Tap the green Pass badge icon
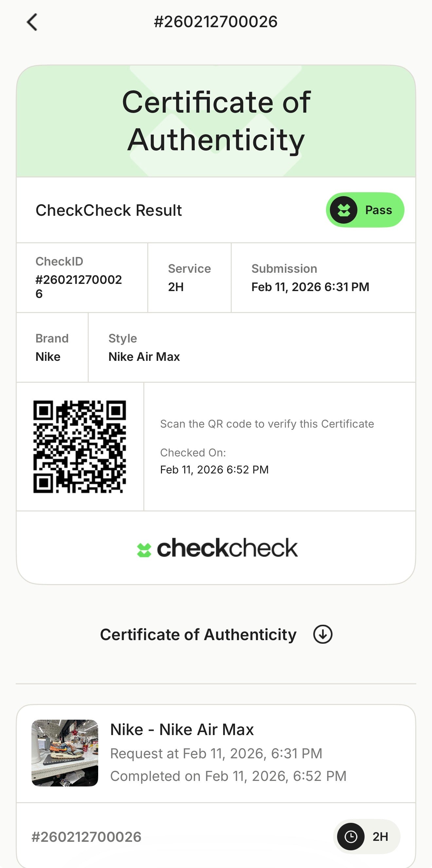 343,210
